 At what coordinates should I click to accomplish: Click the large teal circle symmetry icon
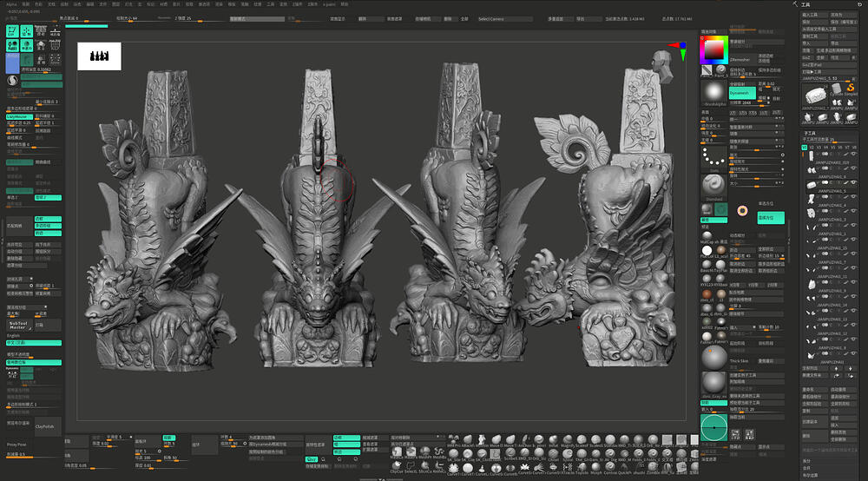[x=716, y=427]
